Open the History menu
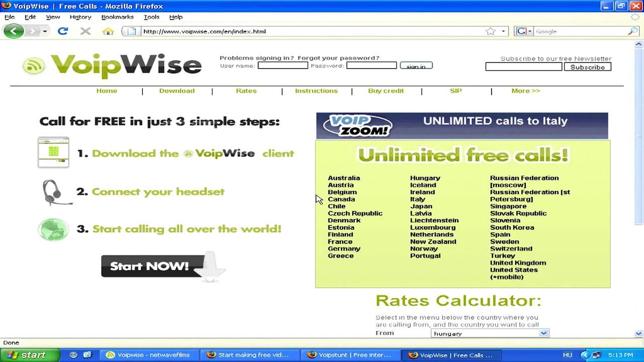The height and width of the screenshot is (362, 644). point(80,17)
